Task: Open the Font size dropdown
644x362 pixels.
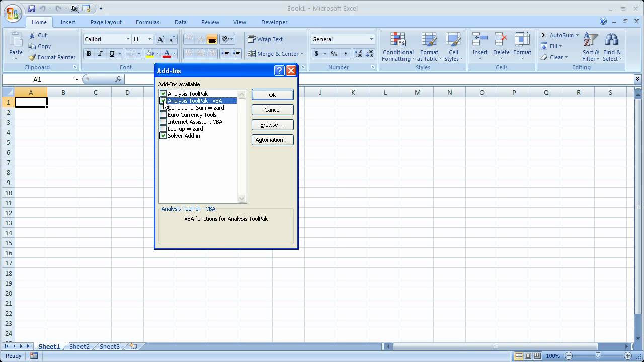Action: pos(149,39)
